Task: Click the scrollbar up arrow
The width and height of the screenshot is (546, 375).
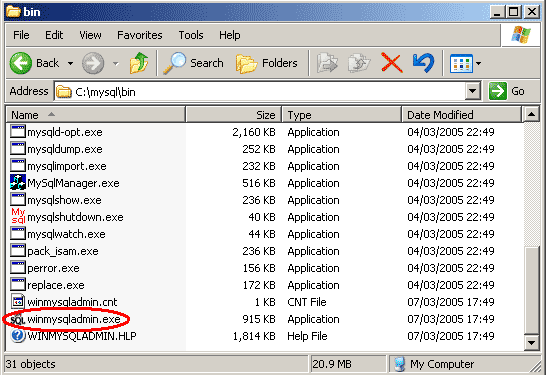Action: point(532,115)
